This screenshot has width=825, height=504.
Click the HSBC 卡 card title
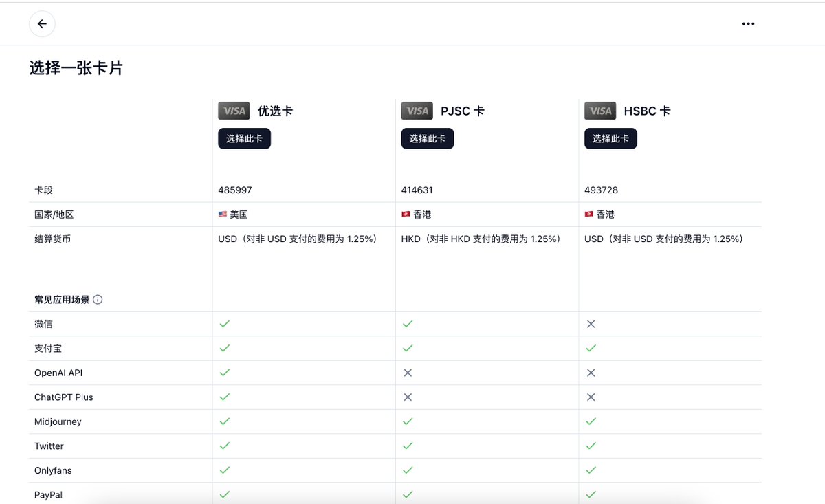point(647,111)
